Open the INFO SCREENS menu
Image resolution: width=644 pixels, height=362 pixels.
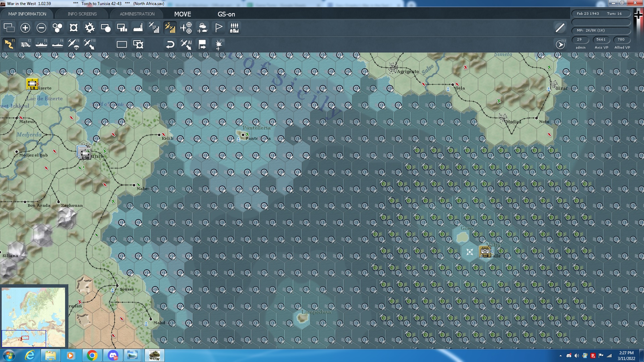(x=82, y=14)
